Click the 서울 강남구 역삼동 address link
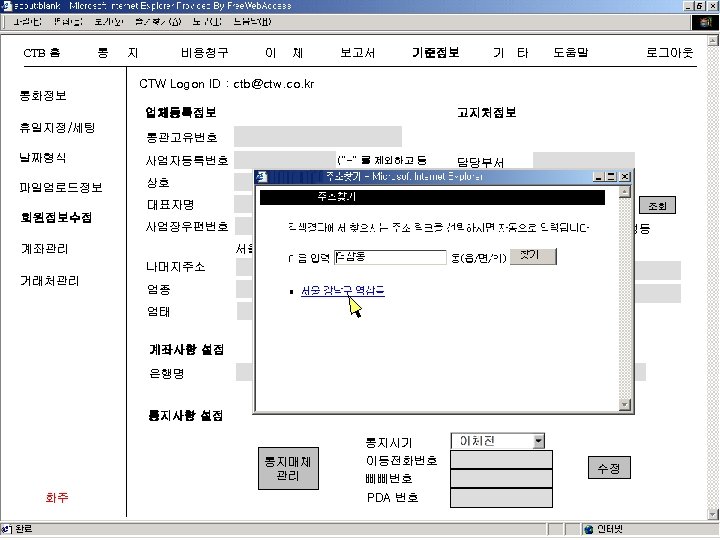The height and width of the screenshot is (540, 720). click(x=343, y=290)
